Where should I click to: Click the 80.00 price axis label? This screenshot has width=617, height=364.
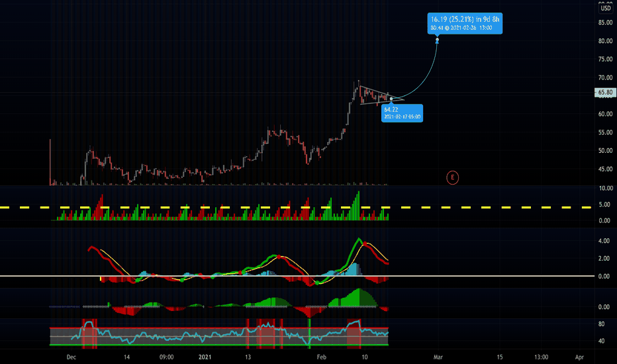tap(605, 41)
